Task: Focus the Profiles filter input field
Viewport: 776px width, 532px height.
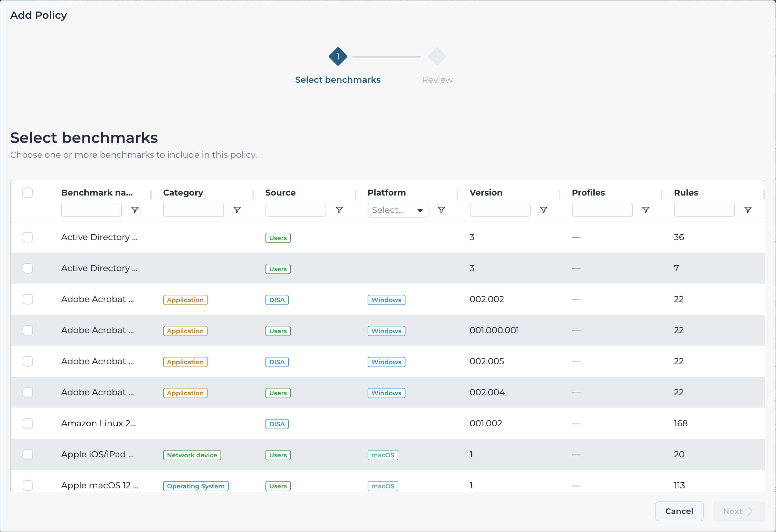Action: point(602,210)
